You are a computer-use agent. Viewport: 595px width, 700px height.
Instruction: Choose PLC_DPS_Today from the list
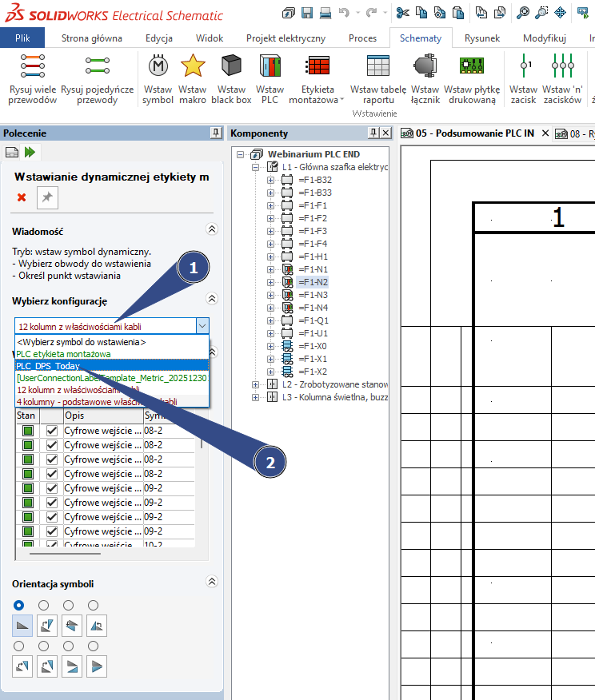coord(48,365)
